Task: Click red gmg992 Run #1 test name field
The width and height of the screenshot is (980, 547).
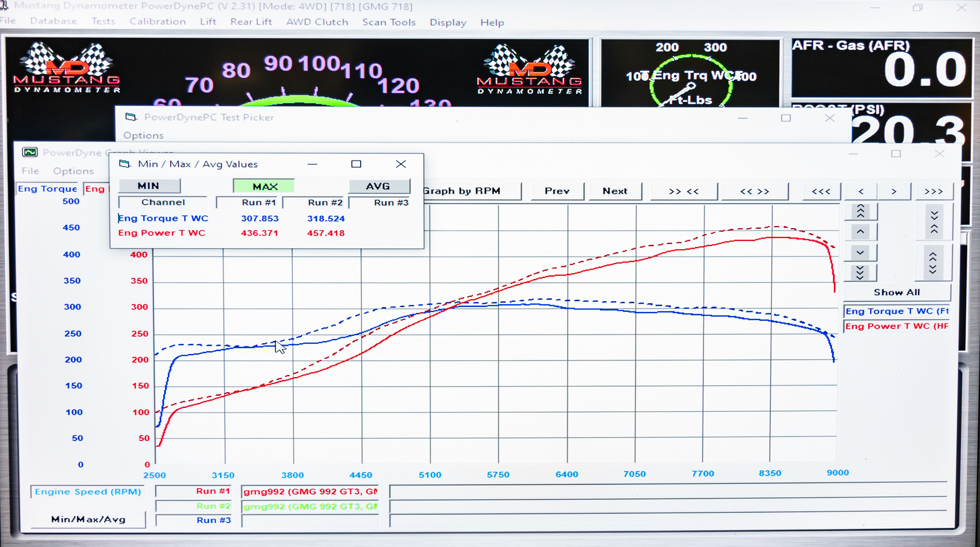Action: [310, 491]
